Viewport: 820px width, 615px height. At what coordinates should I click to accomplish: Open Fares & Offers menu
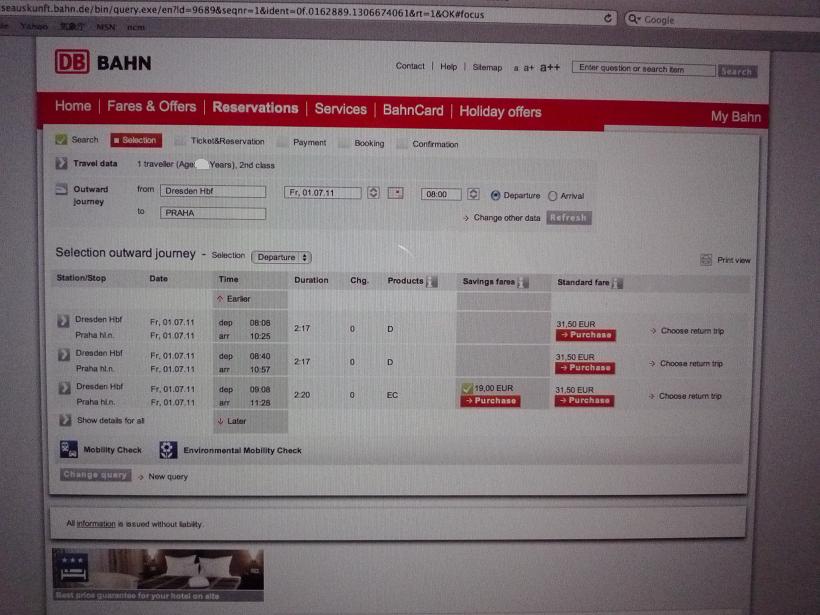click(x=151, y=107)
